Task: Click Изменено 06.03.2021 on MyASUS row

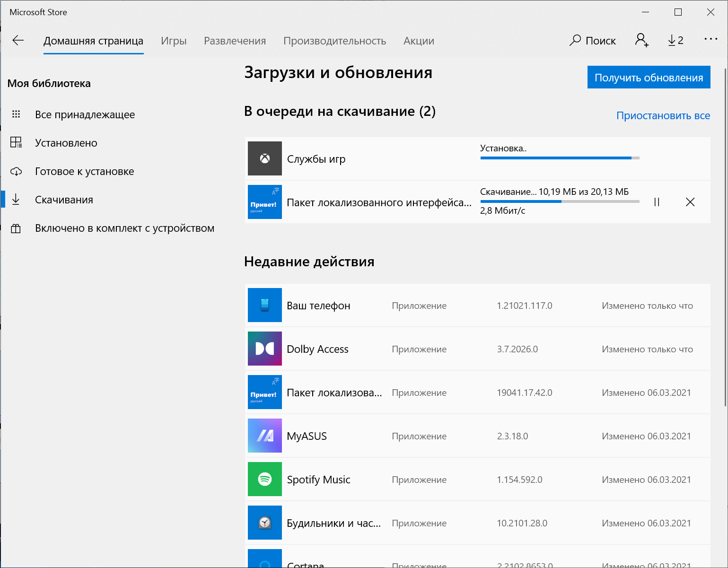Action: [646, 436]
